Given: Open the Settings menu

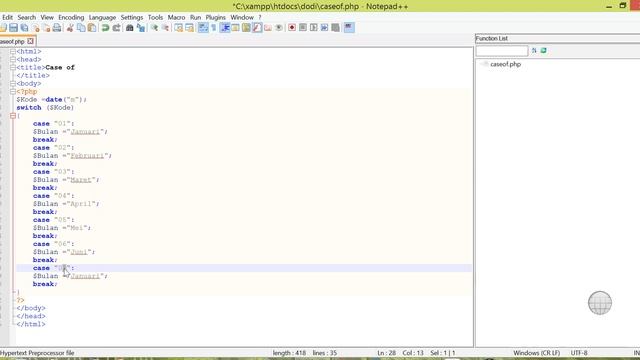Looking at the screenshot, I should [132, 17].
